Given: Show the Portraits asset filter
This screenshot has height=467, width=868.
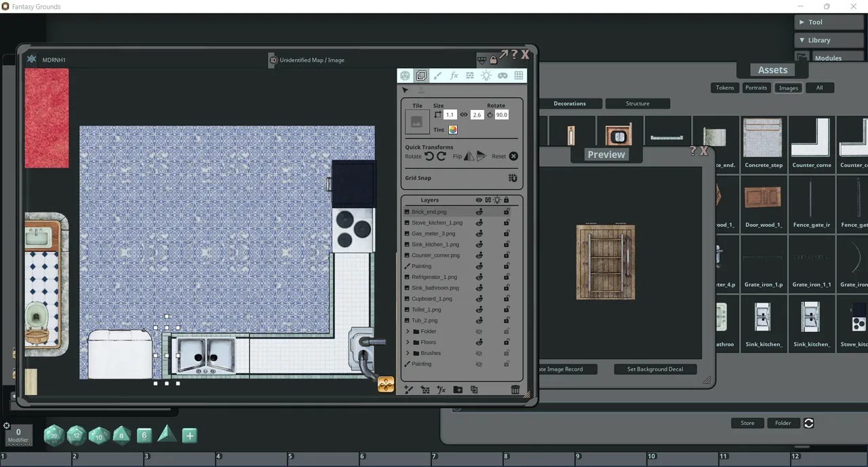Looking at the screenshot, I should (756, 88).
